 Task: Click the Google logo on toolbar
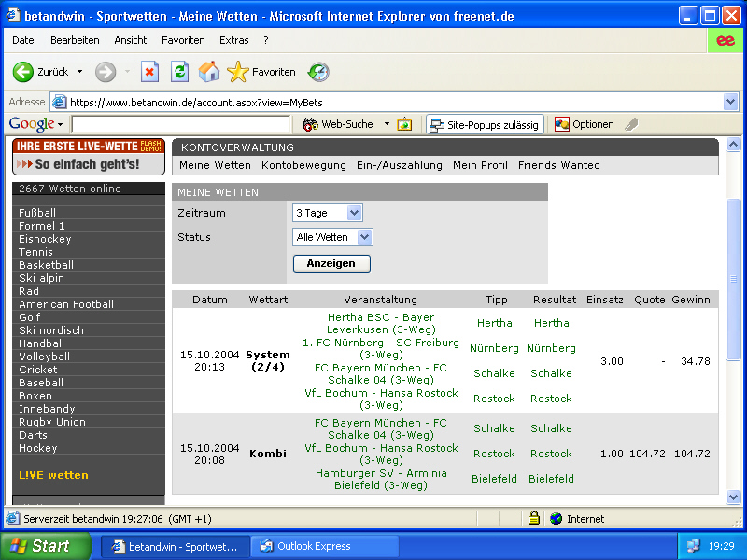32,124
